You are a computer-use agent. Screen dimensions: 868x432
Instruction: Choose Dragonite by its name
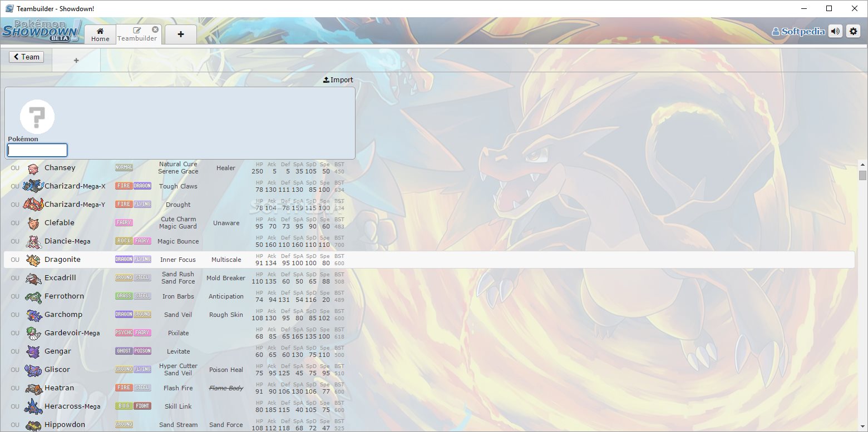(62, 260)
